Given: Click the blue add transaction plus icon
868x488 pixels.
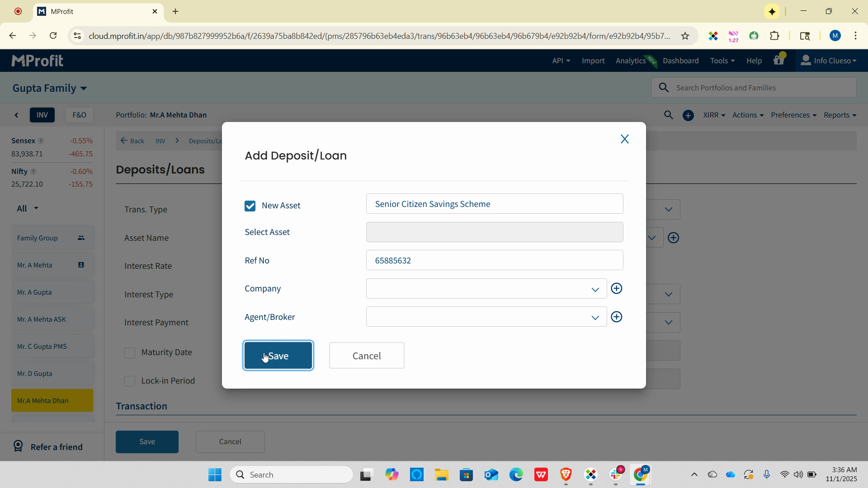Looking at the screenshot, I should [688, 115].
